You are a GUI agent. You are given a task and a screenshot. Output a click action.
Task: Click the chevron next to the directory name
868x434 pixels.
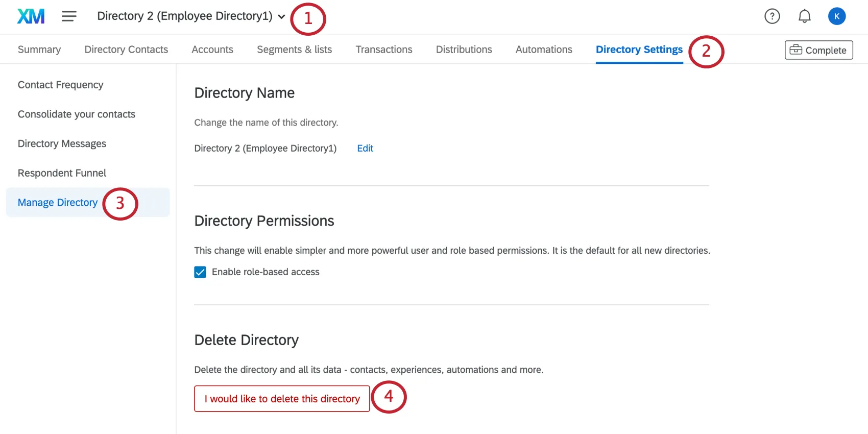tap(281, 16)
